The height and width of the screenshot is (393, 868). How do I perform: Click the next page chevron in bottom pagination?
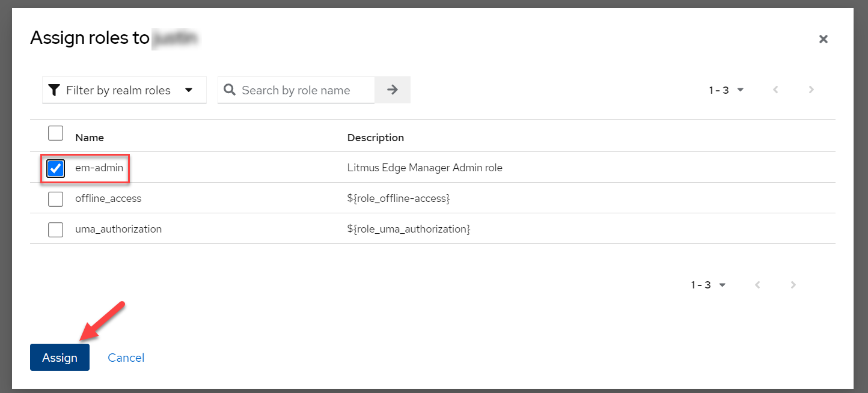pos(793,284)
